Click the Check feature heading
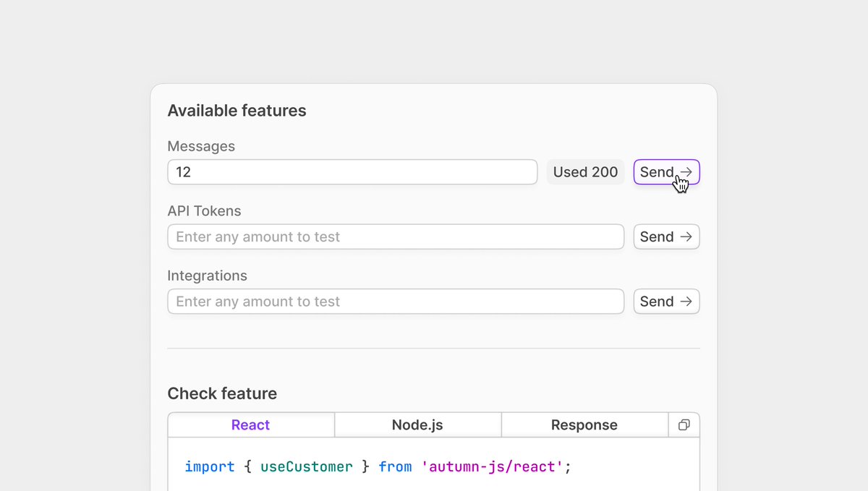868x491 pixels. point(222,393)
